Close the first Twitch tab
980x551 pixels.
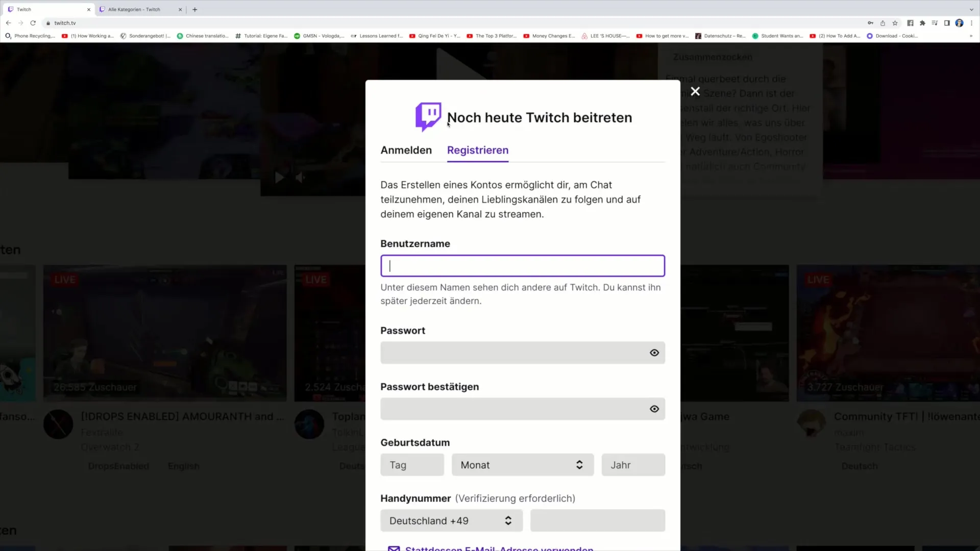coord(88,9)
